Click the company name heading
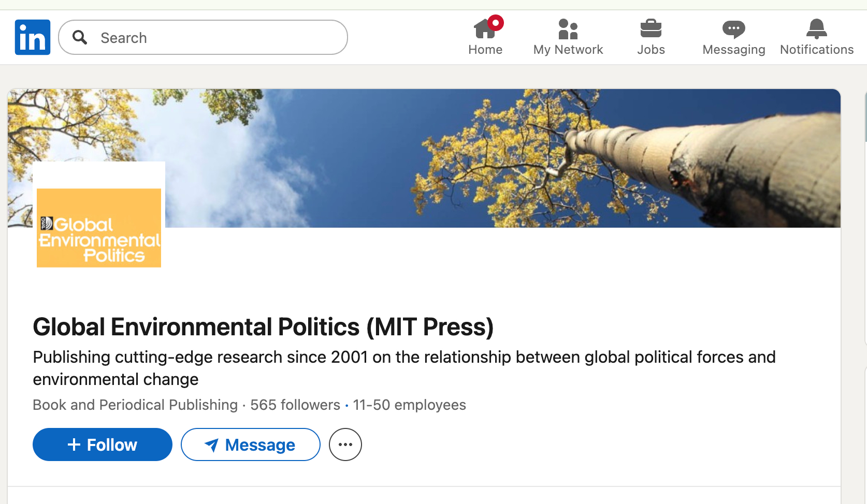 coord(263,327)
